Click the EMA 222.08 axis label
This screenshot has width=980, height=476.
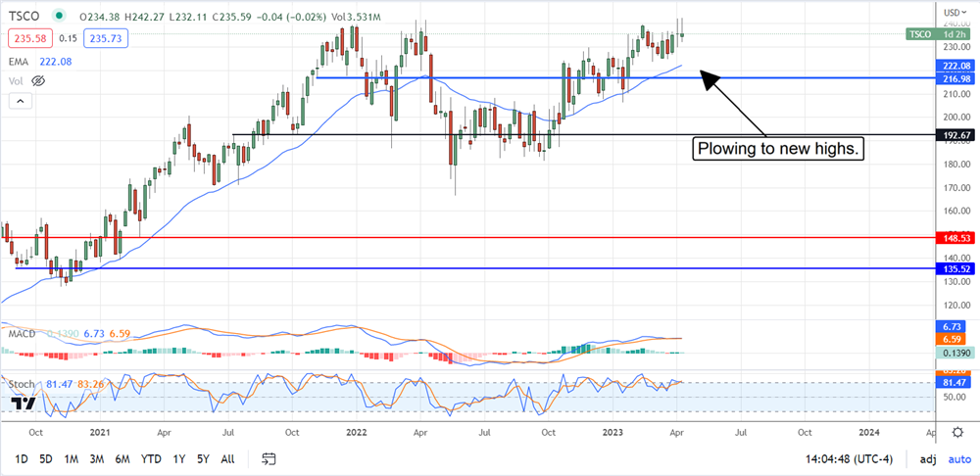(955, 66)
